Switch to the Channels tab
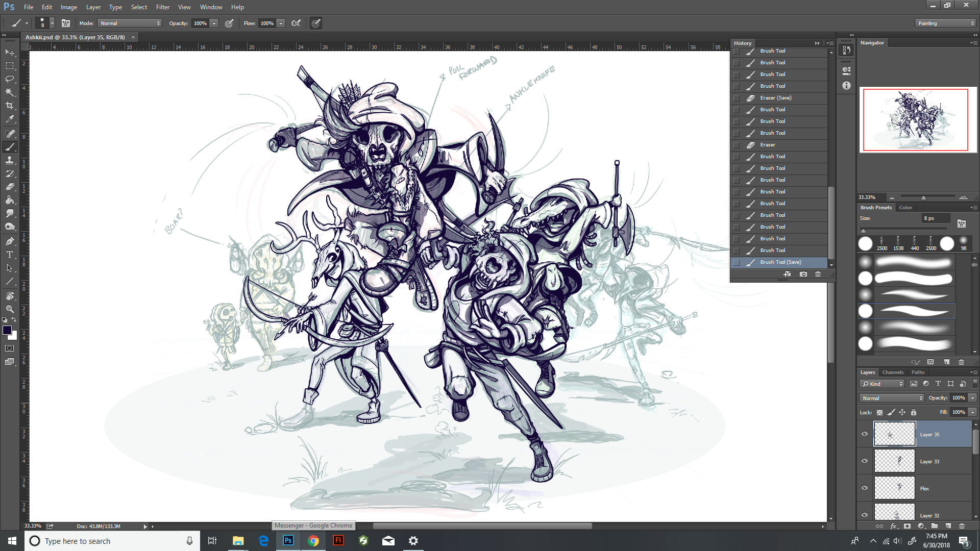This screenshot has width=980, height=551. 893,372
